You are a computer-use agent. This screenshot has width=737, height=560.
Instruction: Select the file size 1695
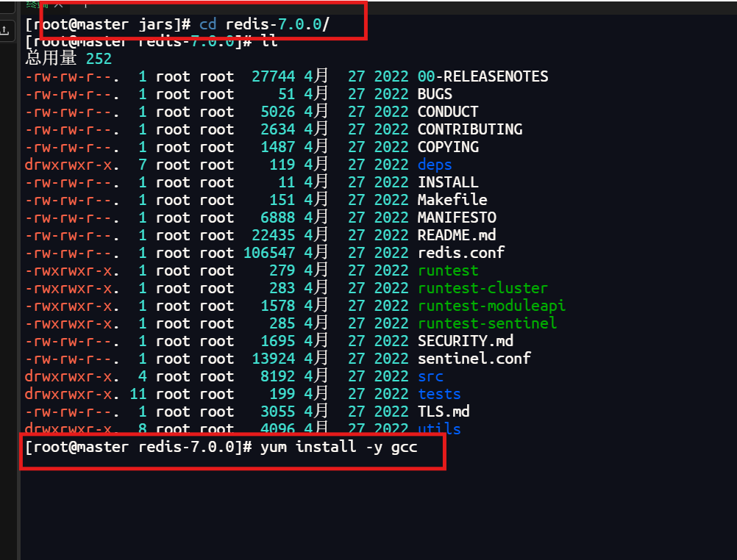pyautogui.click(x=277, y=341)
